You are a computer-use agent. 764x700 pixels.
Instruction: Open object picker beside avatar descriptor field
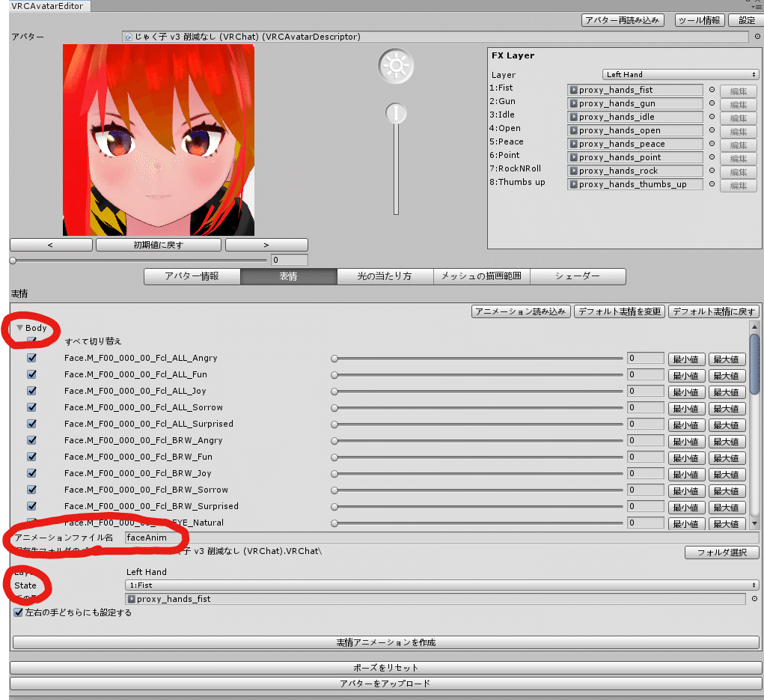tap(757, 37)
